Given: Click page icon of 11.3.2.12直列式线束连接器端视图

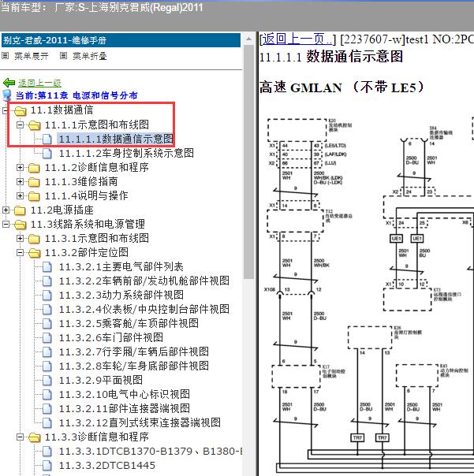Looking at the screenshot, I should click(47, 422).
